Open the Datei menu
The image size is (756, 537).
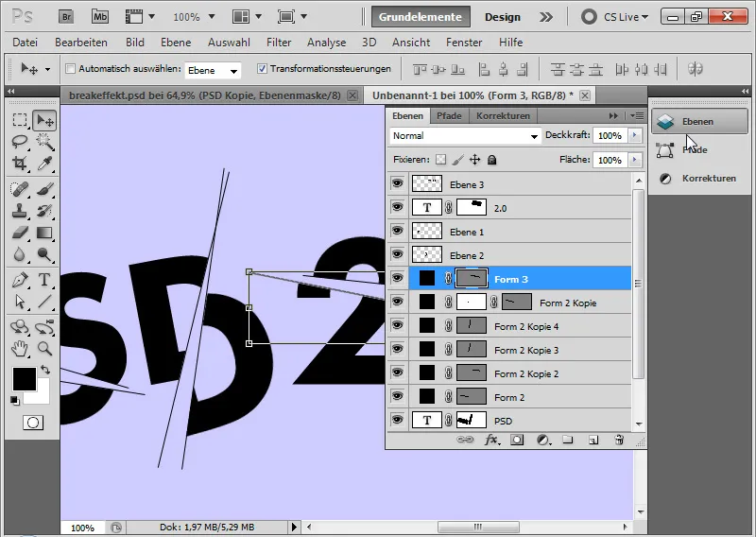coord(26,43)
